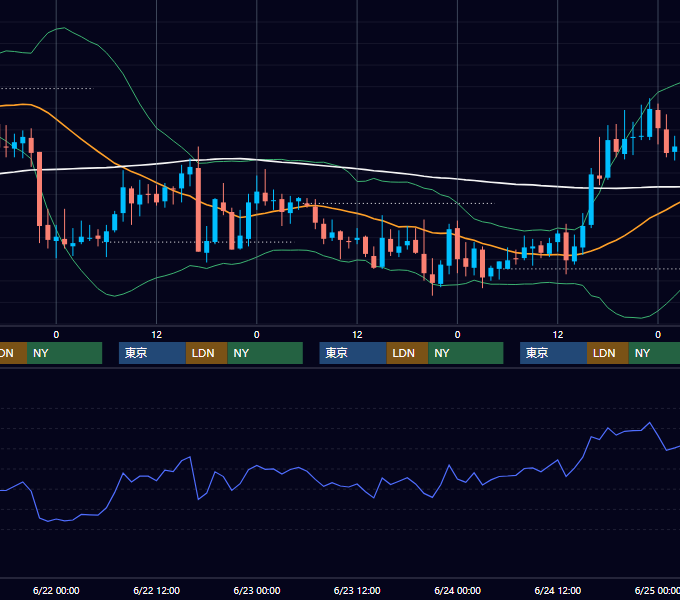Image resolution: width=680 pixels, height=600 pixels.
Task: Select the LDN session block on 6/23
Action: click(x=407, y=353)
